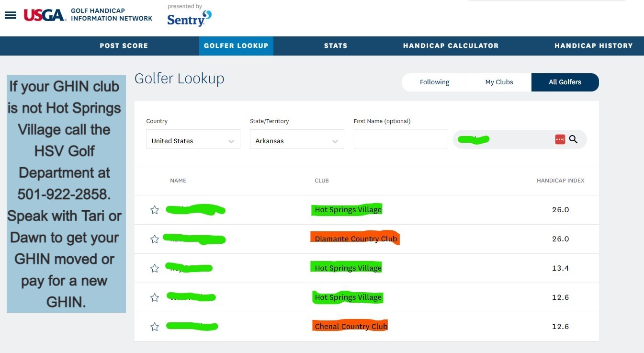Screen dimensions: 644x353
Task: Star the Chenal Country Club golfer
Action: tap(155, 327)
